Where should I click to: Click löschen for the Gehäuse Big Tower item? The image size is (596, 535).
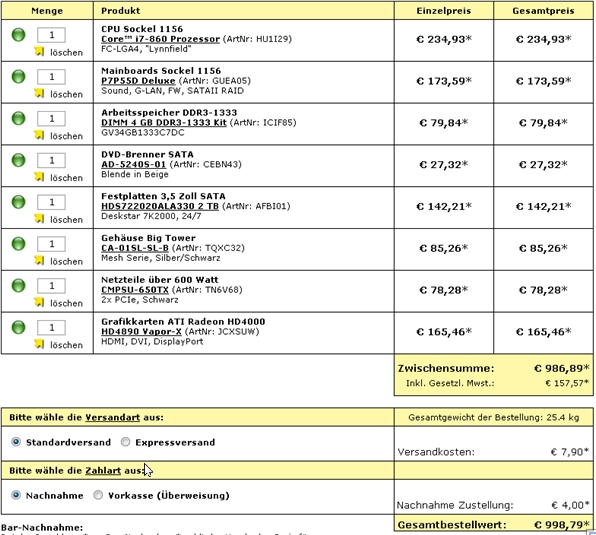[x=67, y=261]
